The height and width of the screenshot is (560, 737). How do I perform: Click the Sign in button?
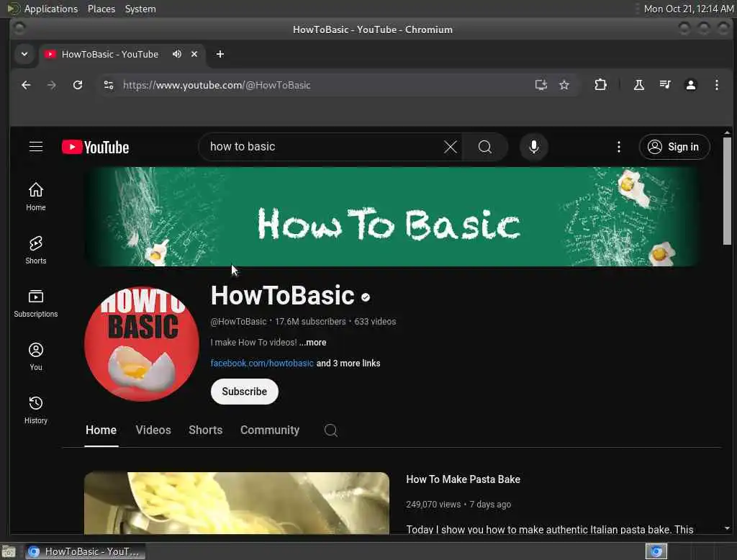click(x=674, y=147)
